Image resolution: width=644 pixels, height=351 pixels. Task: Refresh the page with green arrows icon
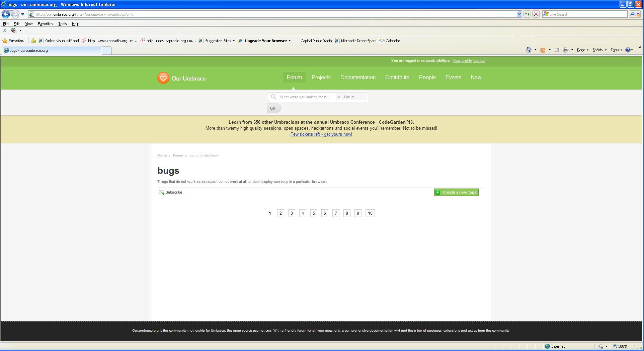point(527,14)
